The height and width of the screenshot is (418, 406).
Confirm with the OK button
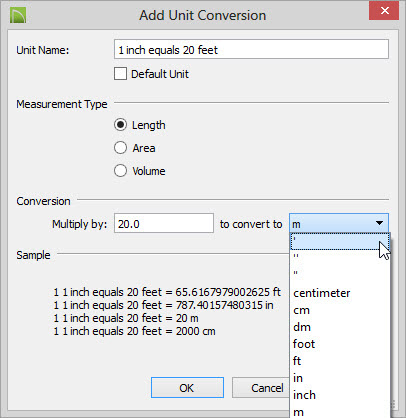tap(187, 388)
